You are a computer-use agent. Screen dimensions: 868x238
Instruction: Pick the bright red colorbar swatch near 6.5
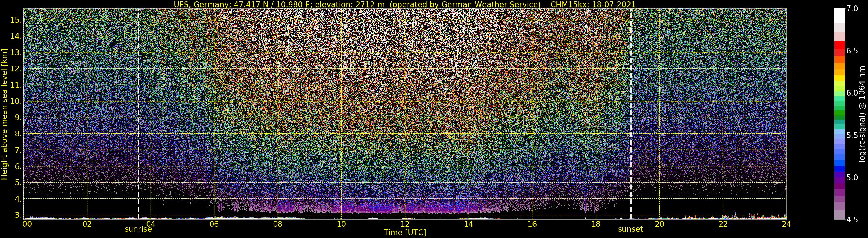(839, 45)
